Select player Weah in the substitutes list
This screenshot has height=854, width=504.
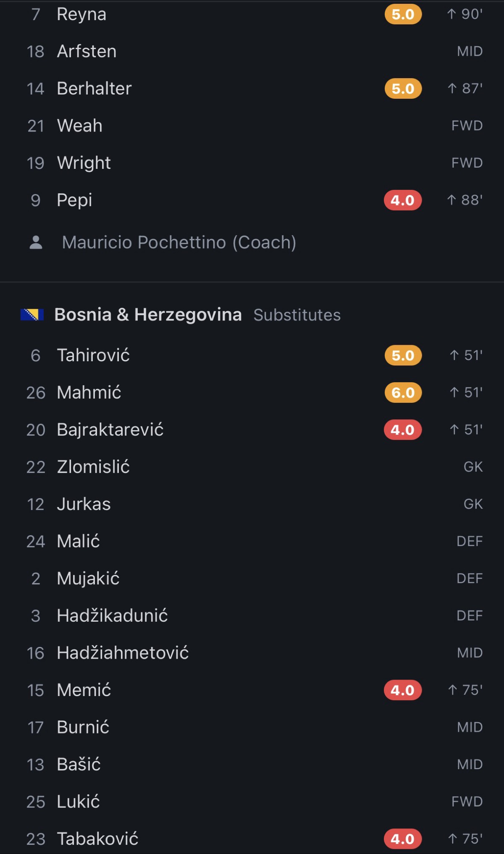[252, 126]
